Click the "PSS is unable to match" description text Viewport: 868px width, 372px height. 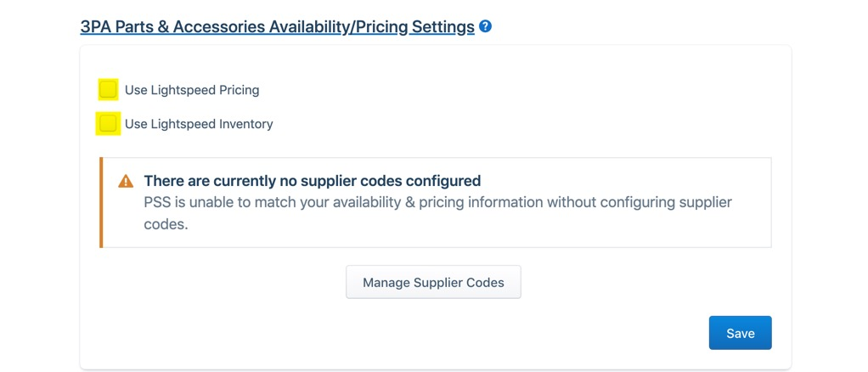[x=437, y=203]
